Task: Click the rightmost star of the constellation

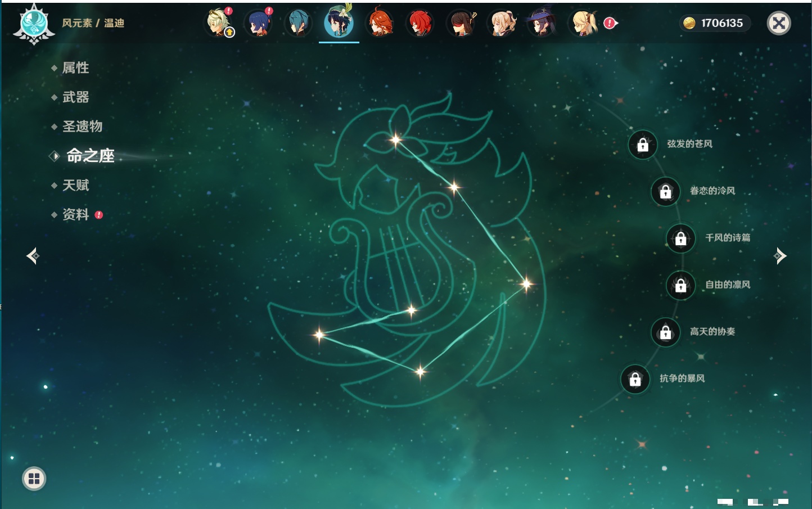Action: point(526,283)
